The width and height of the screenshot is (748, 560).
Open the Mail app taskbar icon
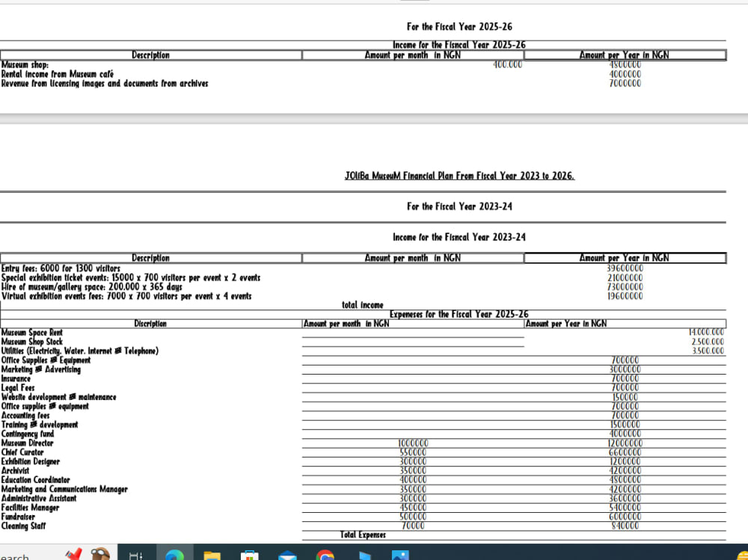[287, 556]
